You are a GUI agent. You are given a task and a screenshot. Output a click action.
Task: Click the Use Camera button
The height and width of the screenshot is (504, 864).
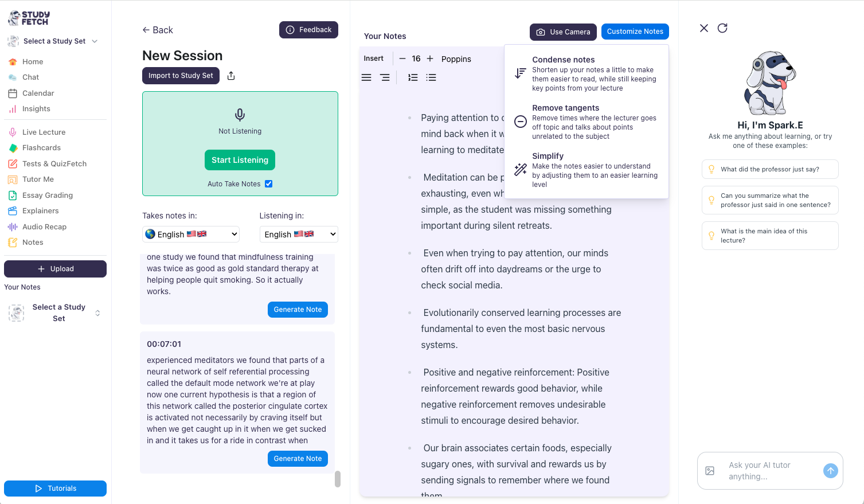[562, 32]
